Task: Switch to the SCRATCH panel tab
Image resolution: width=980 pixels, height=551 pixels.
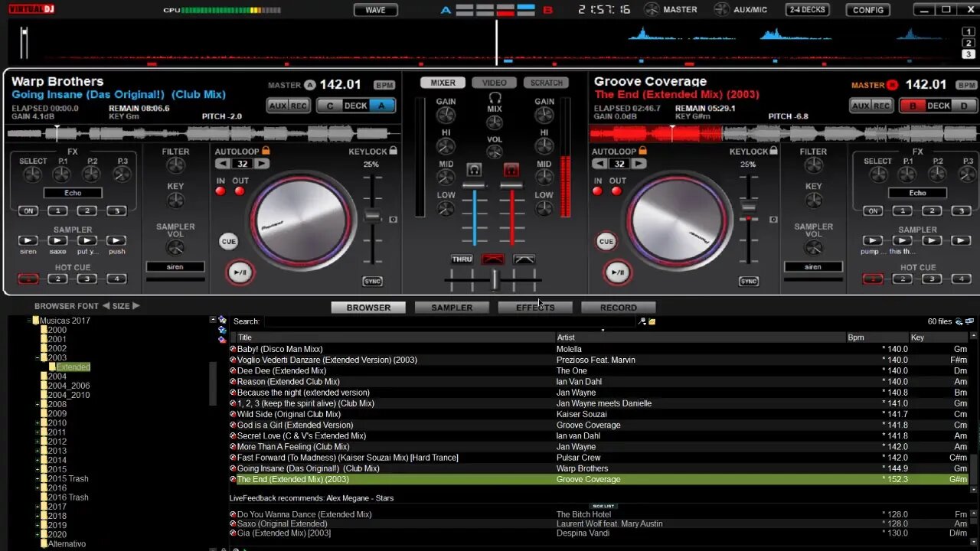Action: [x=546, y=83]
